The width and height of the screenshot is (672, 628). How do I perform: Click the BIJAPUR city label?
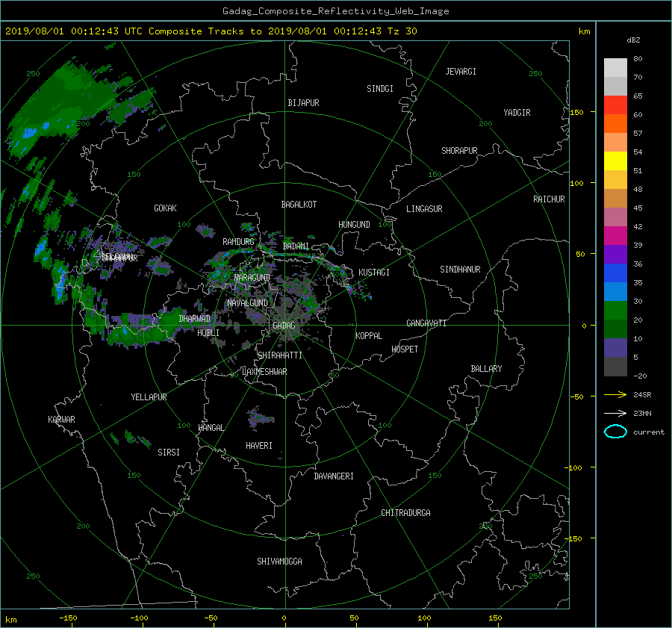303,103
